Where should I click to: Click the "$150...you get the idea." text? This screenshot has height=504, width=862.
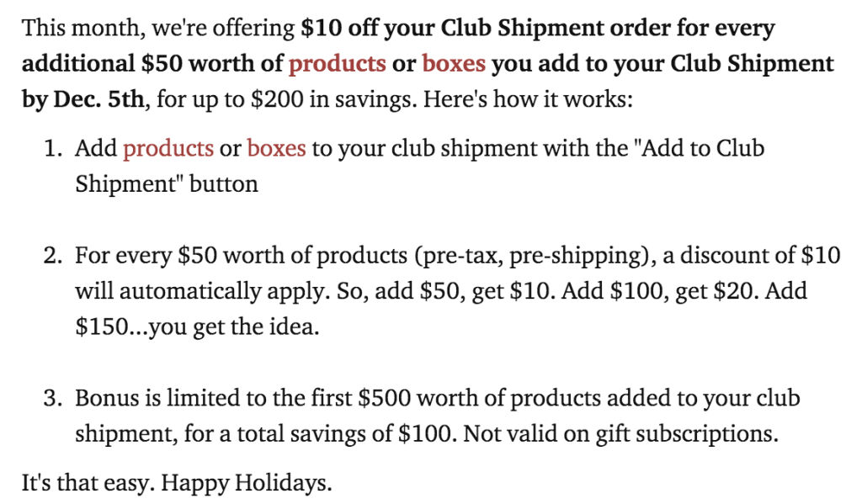click(x=197, y=327)
